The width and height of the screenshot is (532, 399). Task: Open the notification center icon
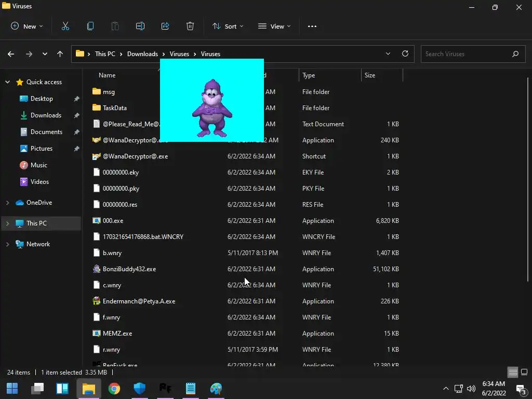click(x=521, y=389)
